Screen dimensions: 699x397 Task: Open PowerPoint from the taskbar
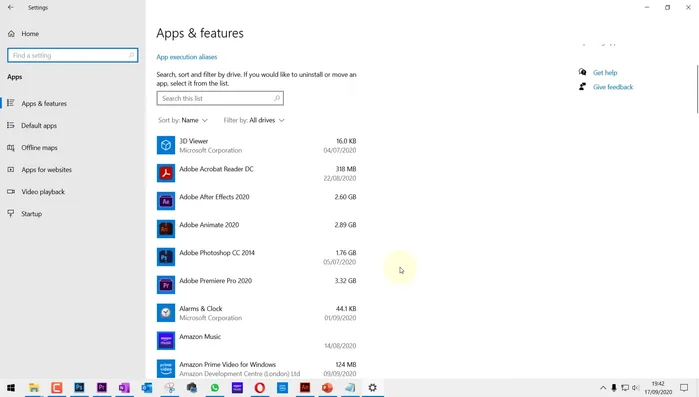coord(327,388)
